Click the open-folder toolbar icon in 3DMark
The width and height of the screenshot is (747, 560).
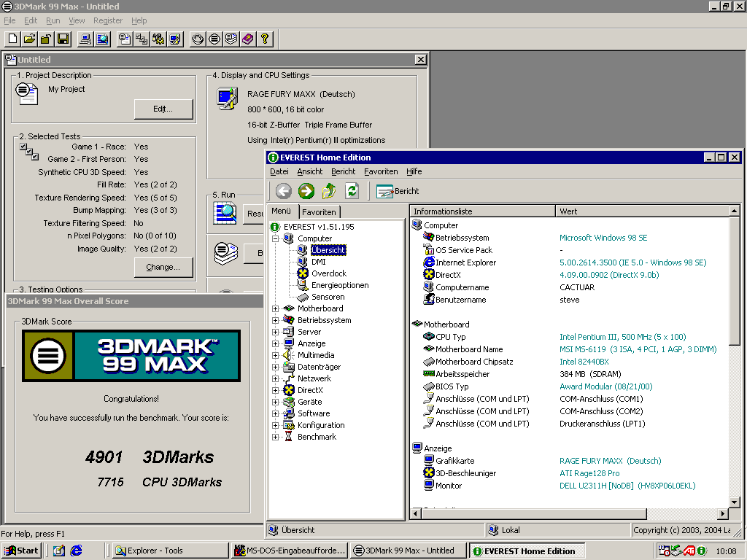tap(29, 39)
